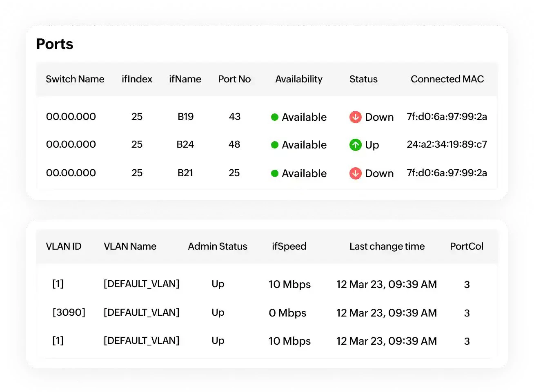Select the Down arrow badge next to 7f:d0:6a:97:99:2a
Viewport: 534px width, 392px height.
click(355, 117)
